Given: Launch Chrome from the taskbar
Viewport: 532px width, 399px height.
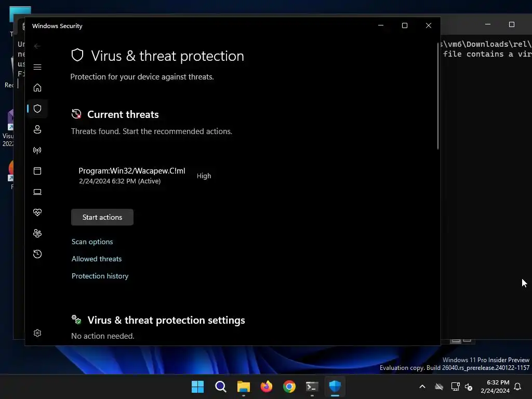Looking at the screenshot, I should (289, 387).
